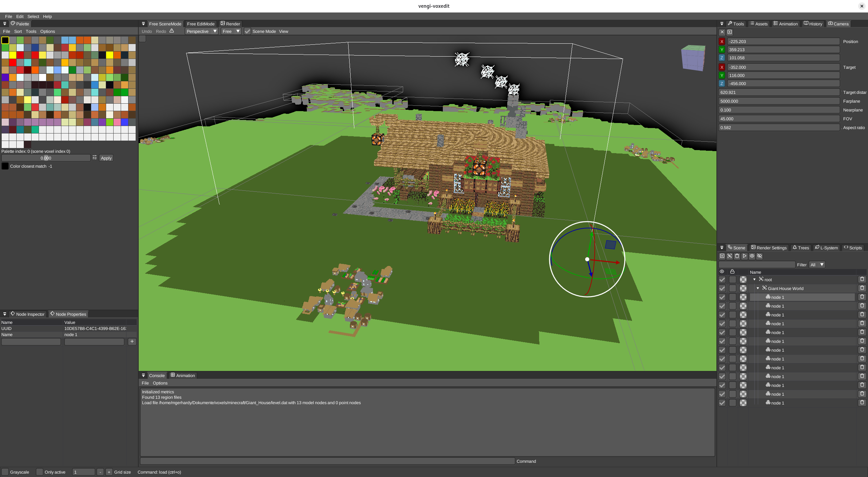This screenshot has height=477, width=868.
Task: Open the View menu in the viewport toolbar
Action: point(283,31)
